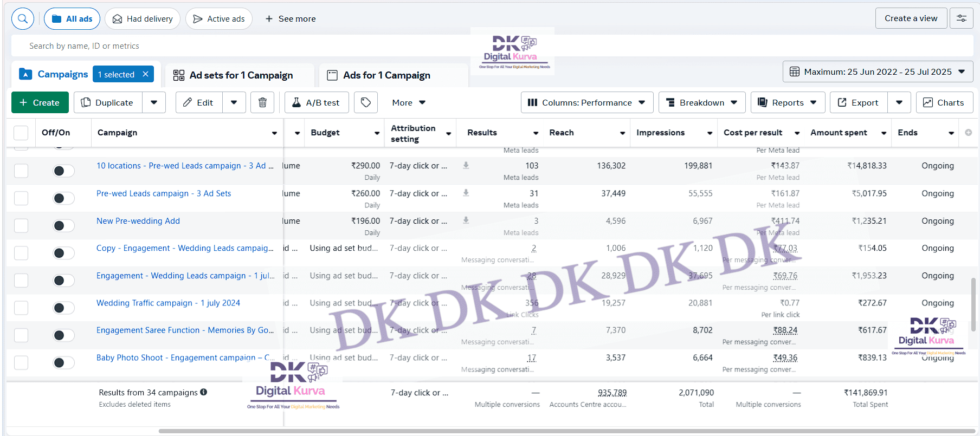Open the A/B test flask button
Screen dimensions: 980x436
click(316, 102)
